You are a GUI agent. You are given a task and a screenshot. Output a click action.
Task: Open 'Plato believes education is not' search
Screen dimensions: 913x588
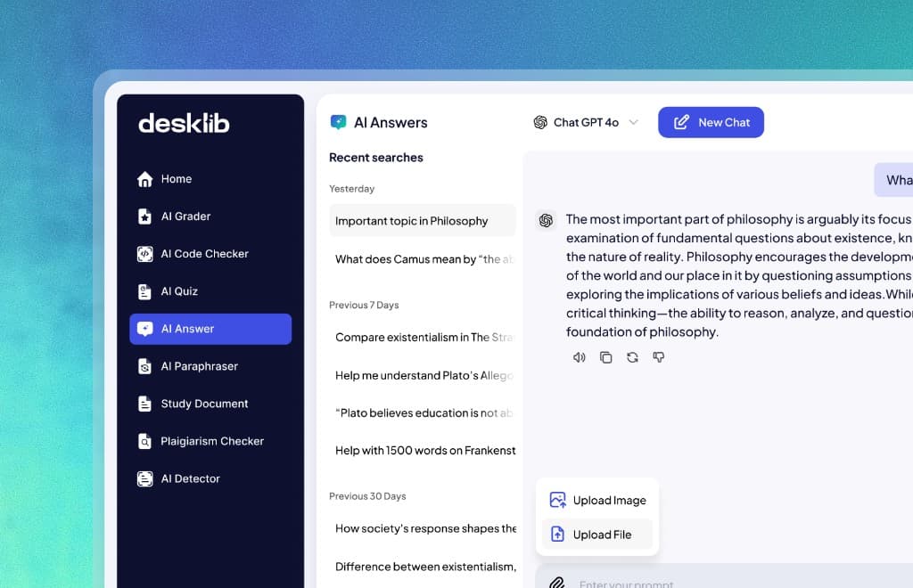point(423,413)
